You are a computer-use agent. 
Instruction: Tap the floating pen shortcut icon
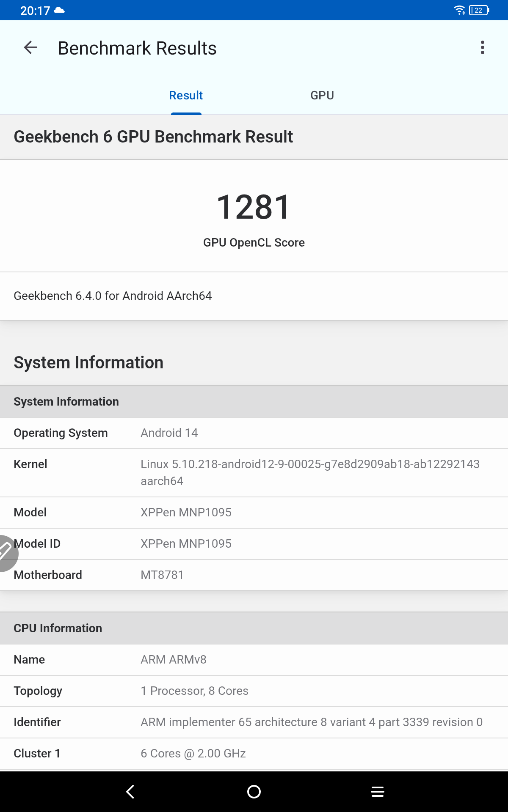click(6, 552)
